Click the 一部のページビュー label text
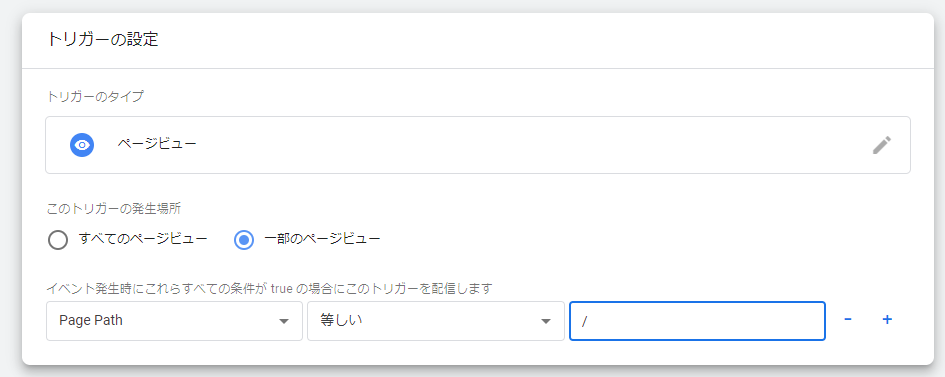The image size is (945, 377). click(x=322, y=240)
